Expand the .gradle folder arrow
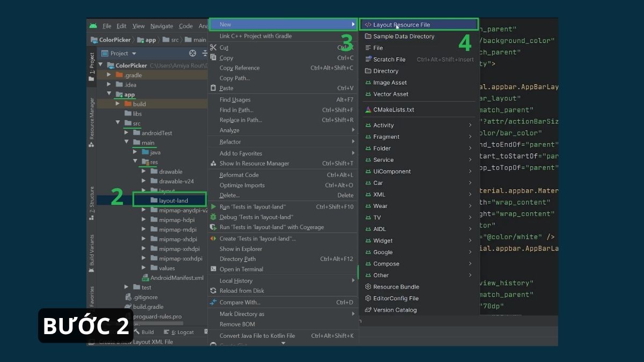Image resolution: width=644 pixels, height=362 pixels. click(x=109, y=75)
